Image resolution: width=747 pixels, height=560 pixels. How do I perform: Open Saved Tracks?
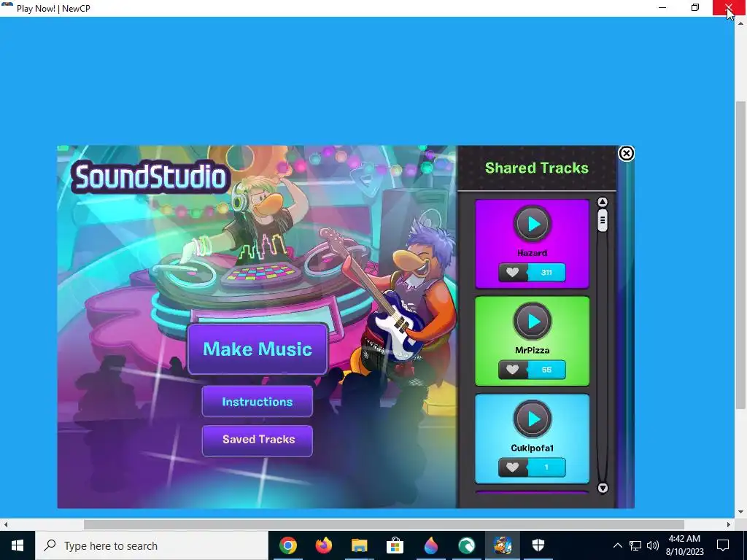(x=258, y=440)
